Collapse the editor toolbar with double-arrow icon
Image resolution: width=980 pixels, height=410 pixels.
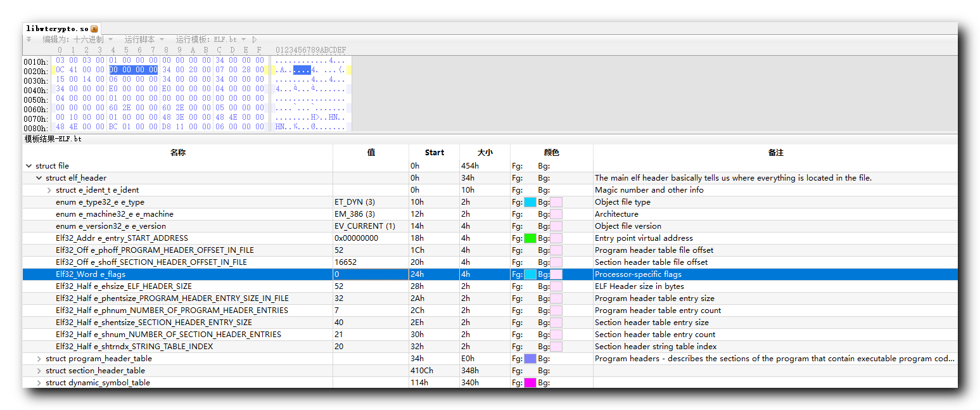click(29, 39)
